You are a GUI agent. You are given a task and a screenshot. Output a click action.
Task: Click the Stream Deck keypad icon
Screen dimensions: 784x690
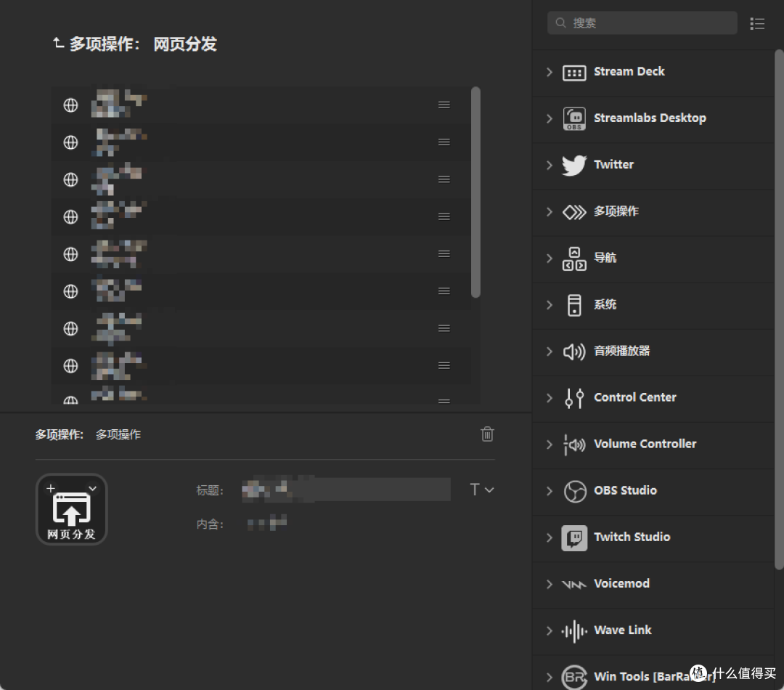click(x=574, y=73)
